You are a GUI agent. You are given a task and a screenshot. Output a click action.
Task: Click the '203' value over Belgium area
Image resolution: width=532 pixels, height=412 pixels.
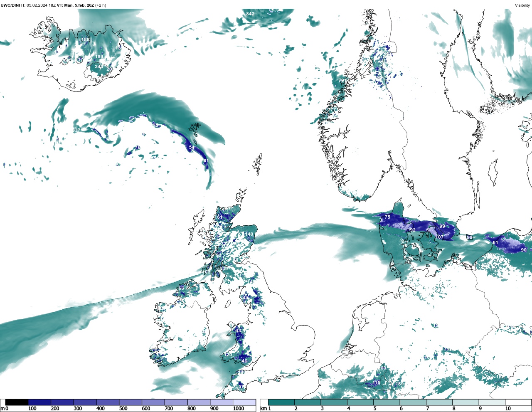[x=382, y=368]
